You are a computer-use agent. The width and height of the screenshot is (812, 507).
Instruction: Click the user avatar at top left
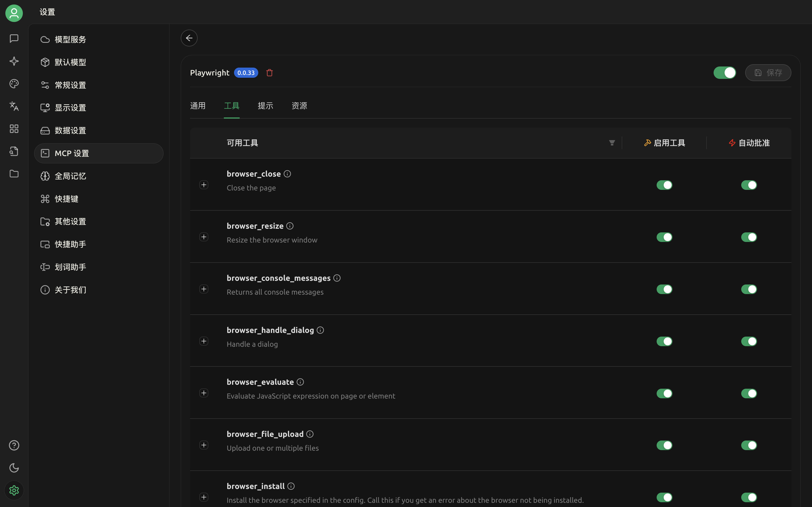pyautogui.click(x=14, y=14)
